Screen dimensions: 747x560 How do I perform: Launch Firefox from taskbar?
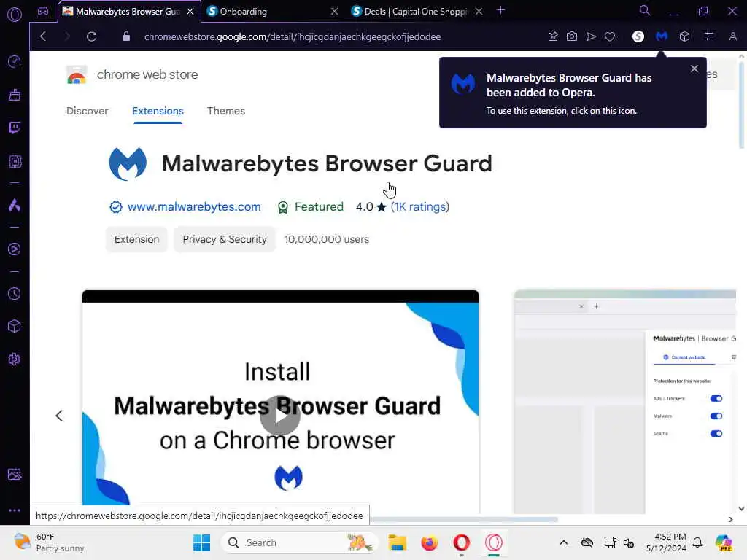(429, 542)
